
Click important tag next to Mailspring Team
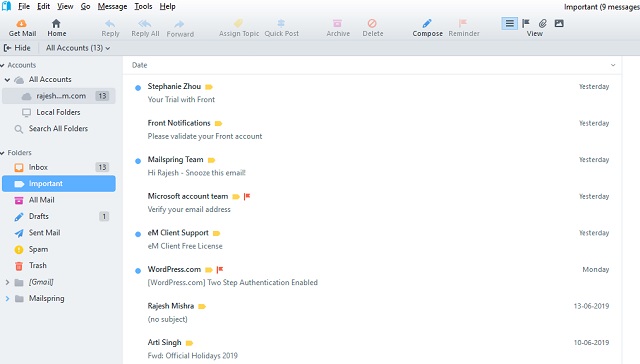coord(211,160)
